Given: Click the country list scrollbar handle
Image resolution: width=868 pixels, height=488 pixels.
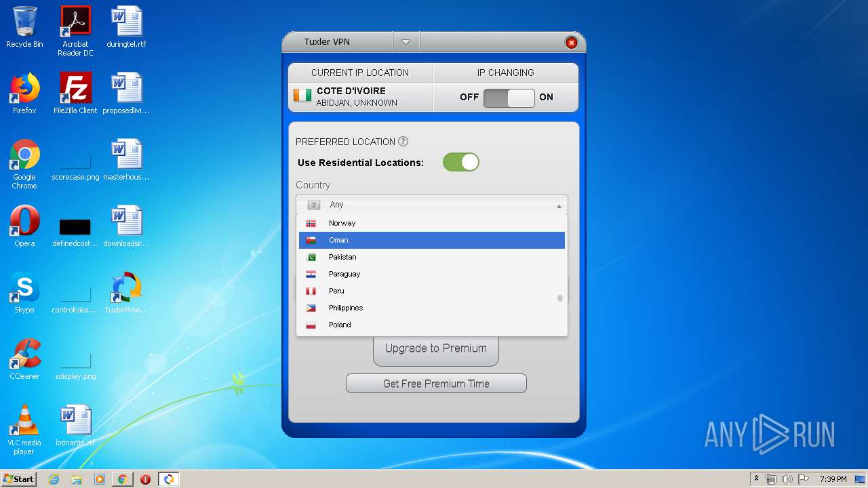Looking at the screenshot, I should [560, 298].
